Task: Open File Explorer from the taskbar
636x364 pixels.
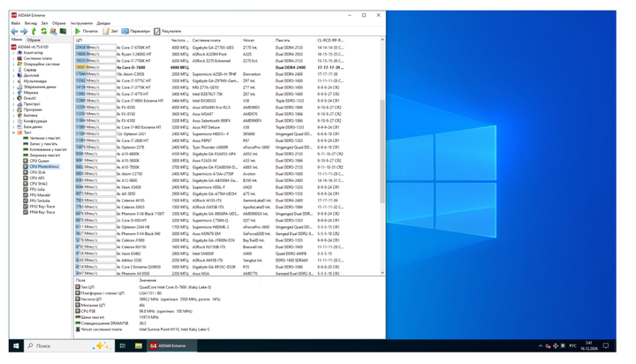Action: [x=139, y=345]
